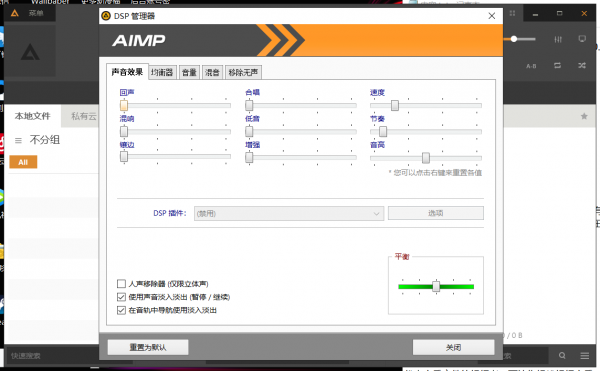The width and height of the screenshot is (600, 371).
Task: Click the display mode icon beside the equalizer icon
Action: point(582,39)
